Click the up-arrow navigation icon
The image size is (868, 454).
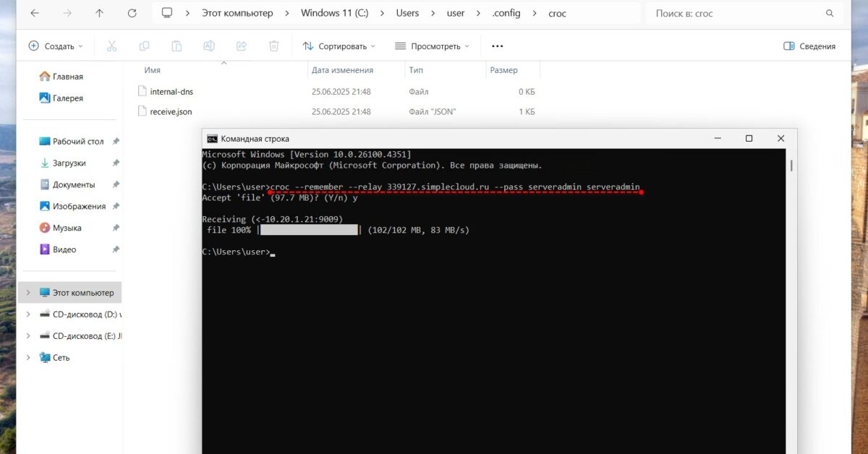[99, 12]
